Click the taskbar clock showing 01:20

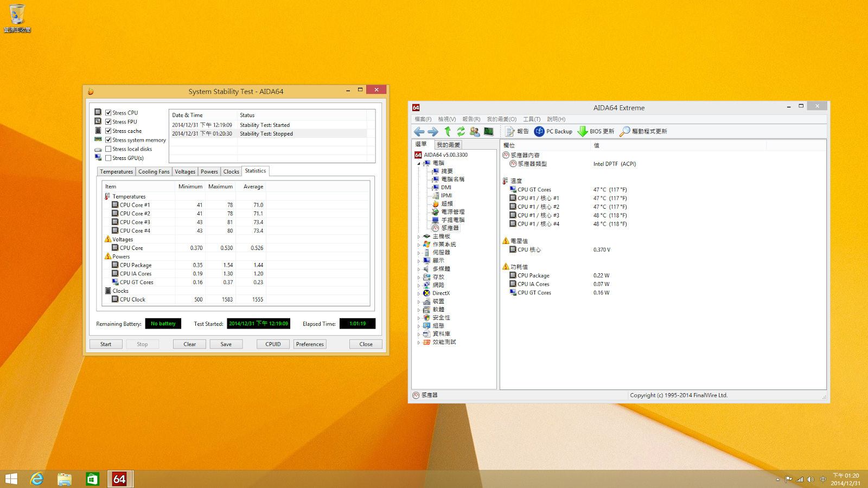point(845,479)
